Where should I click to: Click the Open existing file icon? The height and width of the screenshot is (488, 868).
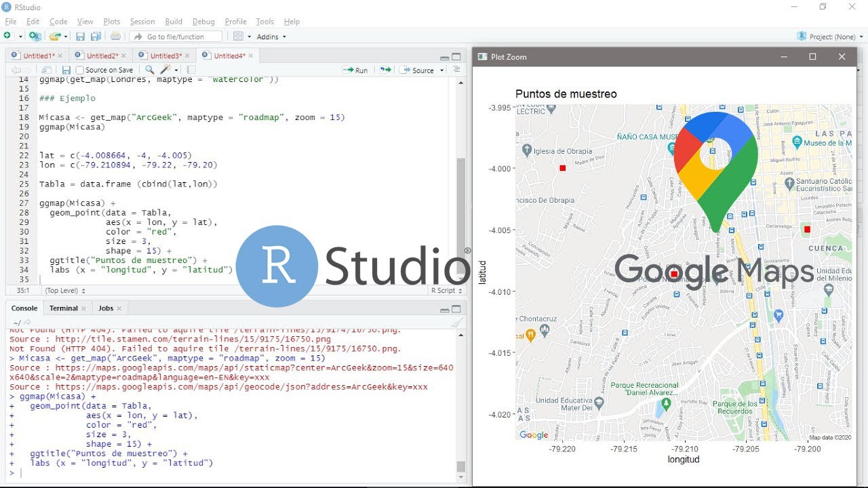click(54, 36)
